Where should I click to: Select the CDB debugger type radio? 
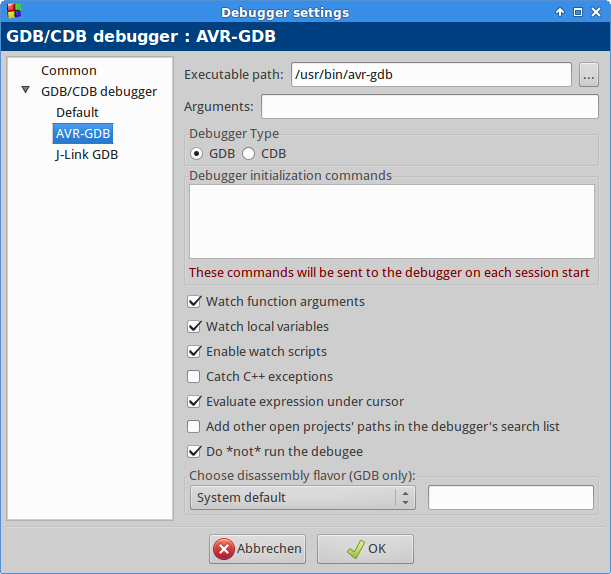tap(248, 154)
